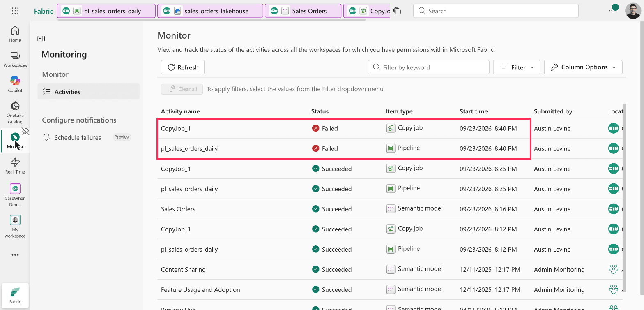This screenshot has height=310, width=644.
Task: Open the app launcher waffle icon
Action: 15,11
